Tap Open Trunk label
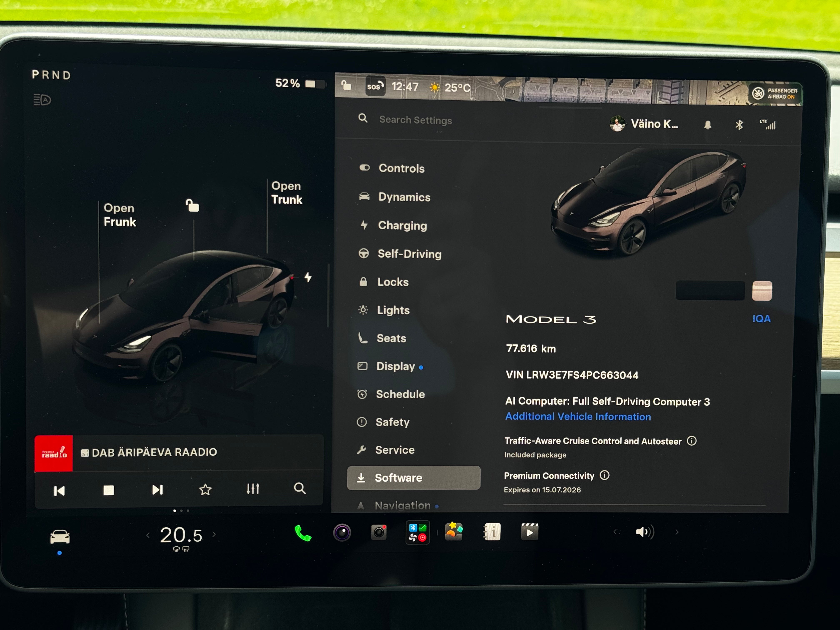Screen dimensions: 840x630 click(287, 193)
